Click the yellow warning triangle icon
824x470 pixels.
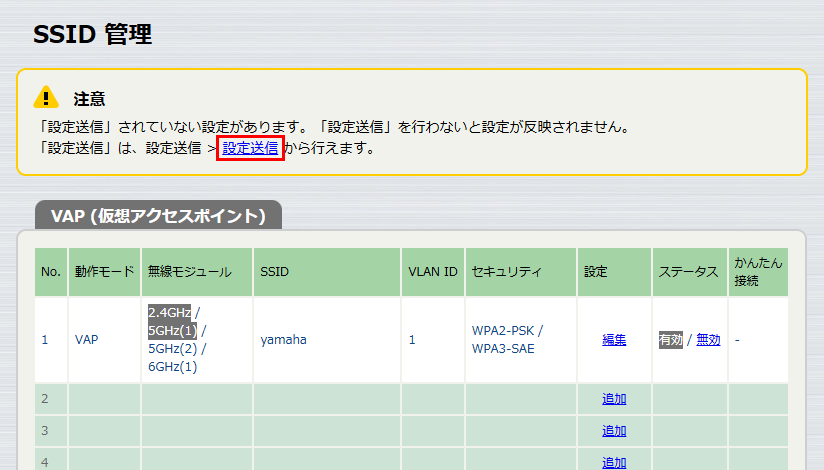click(x=46, y=97)
